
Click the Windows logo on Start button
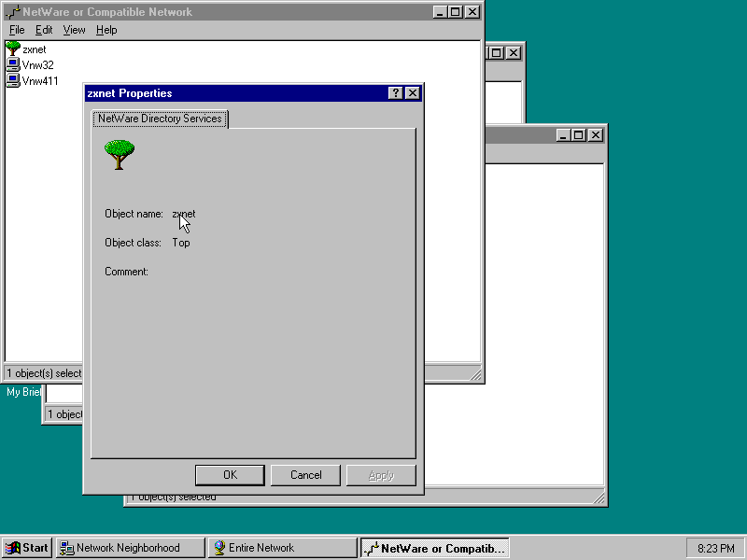pyautogui.click(x=13, y=548)
